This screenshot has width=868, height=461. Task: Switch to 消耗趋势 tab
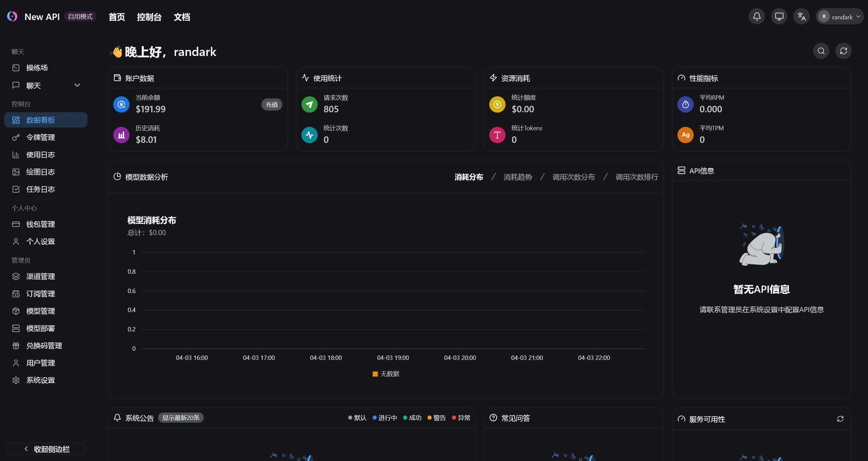pos(517,177)
